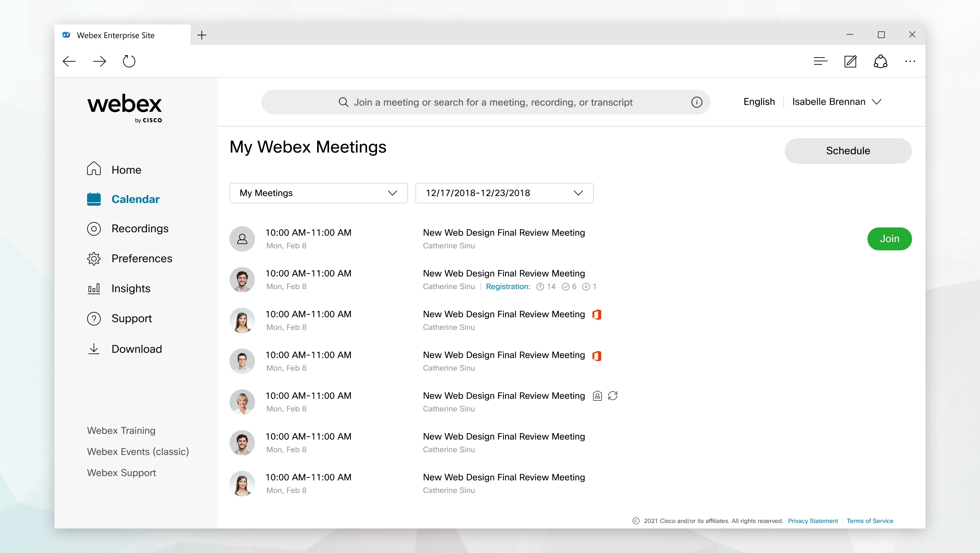Go forward with the forward arrow
The width and height of the screenshot is (980, 553).
[x=99, y=61]
